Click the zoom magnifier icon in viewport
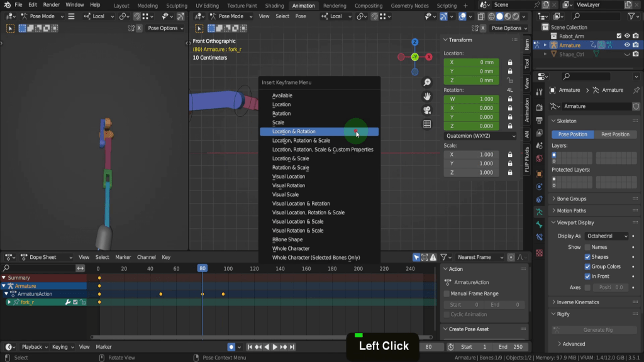 click(427, 82)
